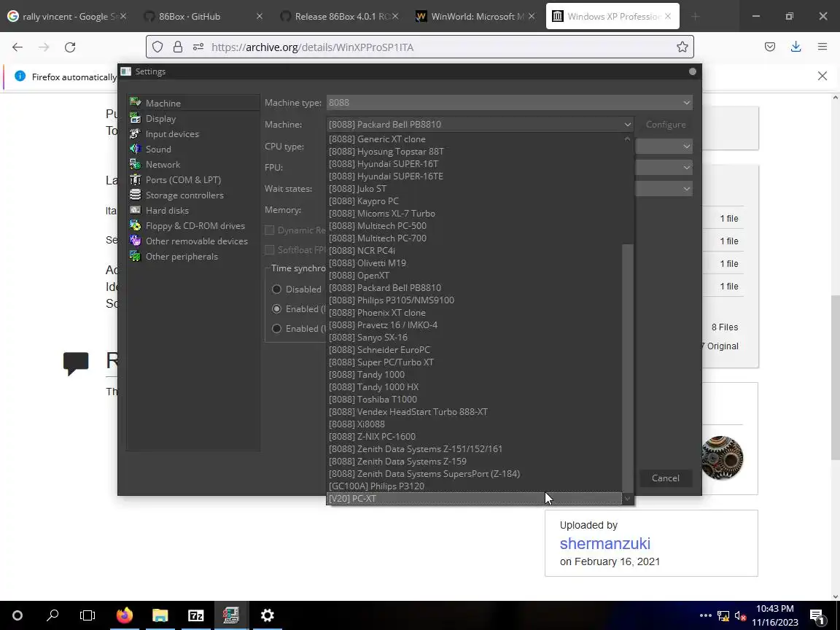Click Firefox back arrow
Viewport: 840px width, 630px height.
tap(17, 47)
